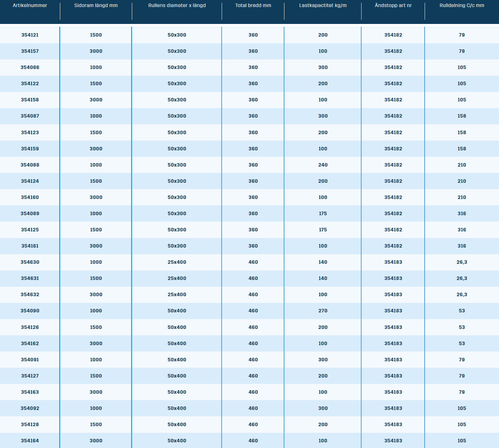Image resolution: width=499 pixels, height=448 pixels.
Task: Click end stop 354183 in row 354128
Action: [x=393, y=425]
